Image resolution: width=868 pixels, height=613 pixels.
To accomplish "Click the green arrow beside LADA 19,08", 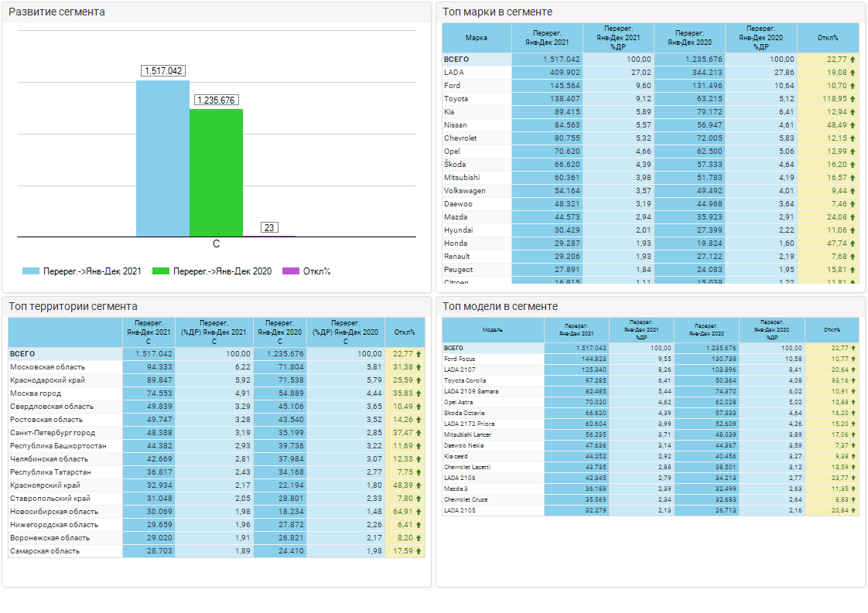I will (853, 73).
